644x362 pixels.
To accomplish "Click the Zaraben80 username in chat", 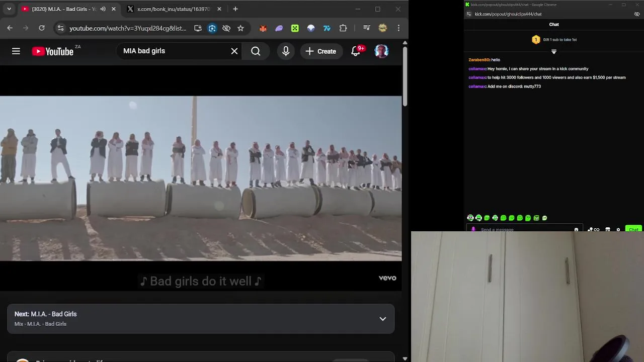I will pyautogui.click(x=479, y=60).
